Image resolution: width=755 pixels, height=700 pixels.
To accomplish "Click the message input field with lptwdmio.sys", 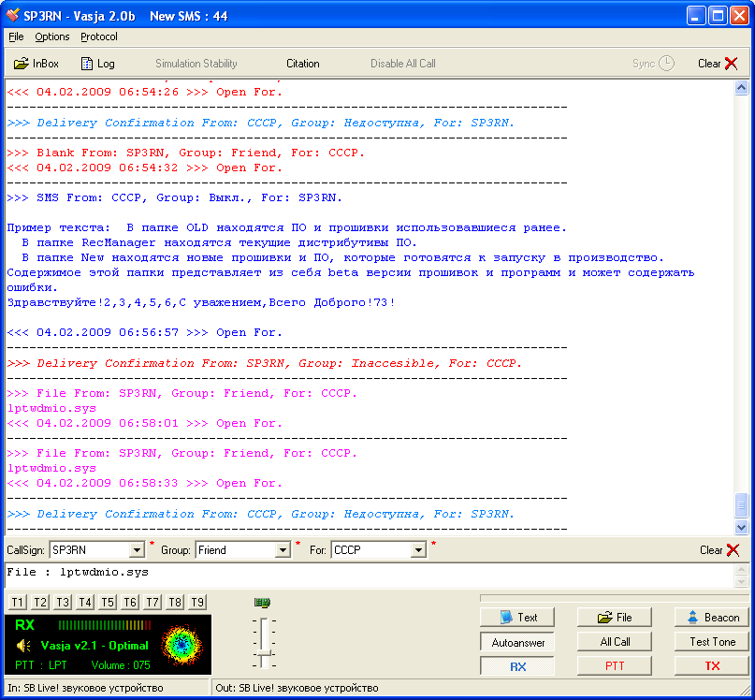I will (x=374, y=573).
